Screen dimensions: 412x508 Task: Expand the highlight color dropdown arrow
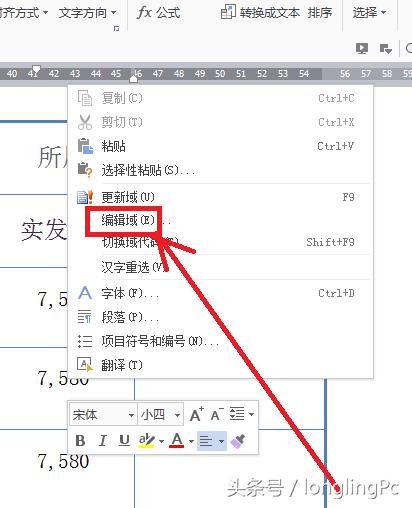[161, 441]
